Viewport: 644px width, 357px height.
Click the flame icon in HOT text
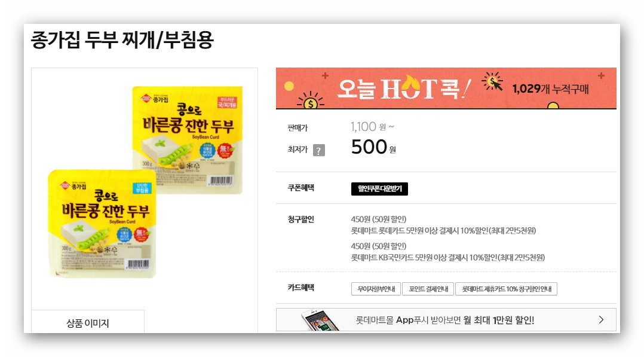pyautogui.click(x=412, y=87)
